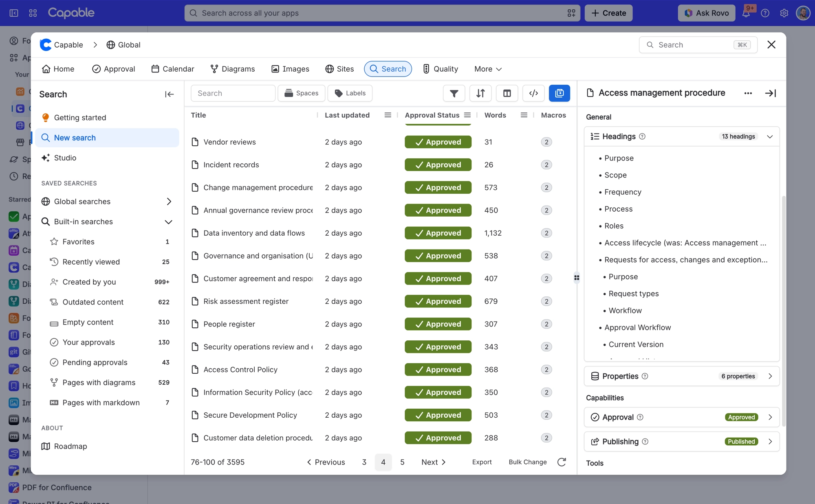Click the Spaces filter button
The height and width of the screenshot is (504, 815).
(x=301, y=93)
